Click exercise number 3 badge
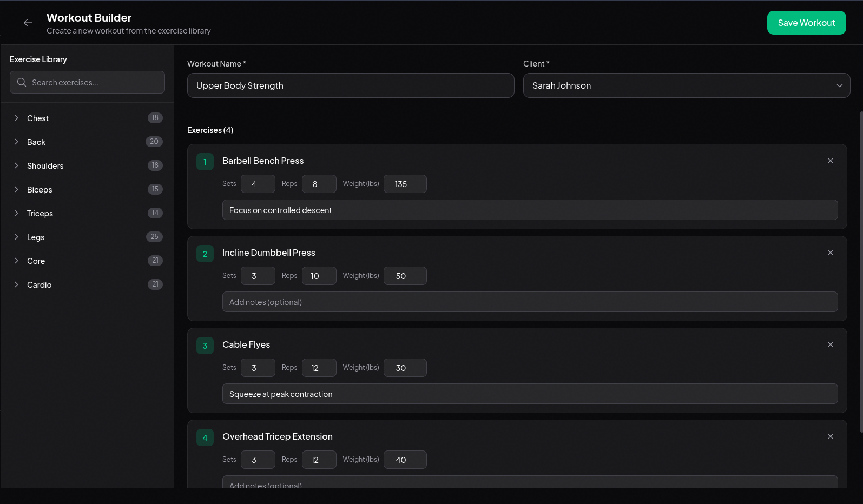Viewport: 863px width, 504px height. point(205,346)
